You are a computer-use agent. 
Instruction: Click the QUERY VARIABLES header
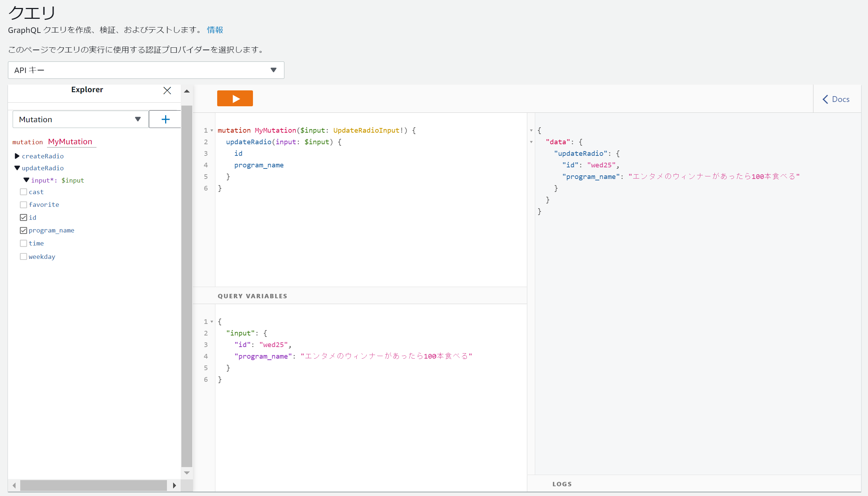[252, 296]
